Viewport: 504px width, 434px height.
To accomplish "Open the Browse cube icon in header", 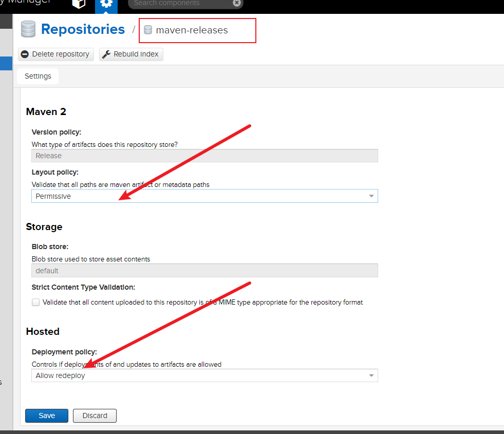I will coord(79,4).
